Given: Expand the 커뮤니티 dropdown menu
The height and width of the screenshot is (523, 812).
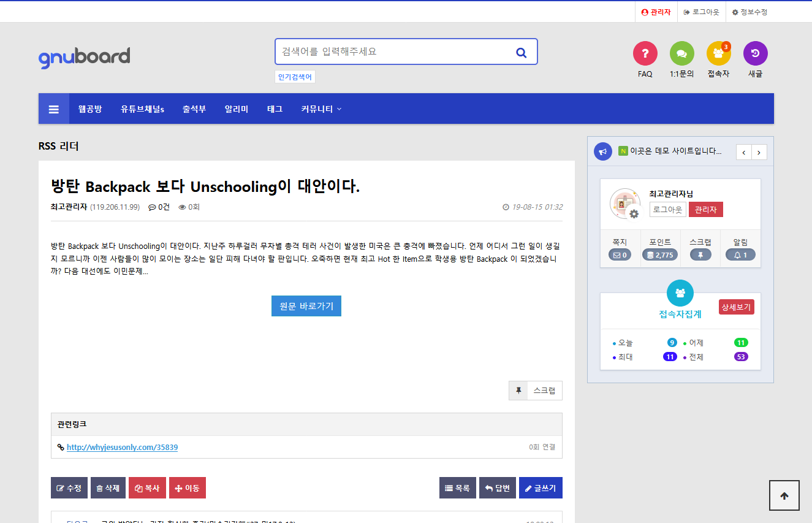Looking at the screenshot, I should [x=319, y=109].
